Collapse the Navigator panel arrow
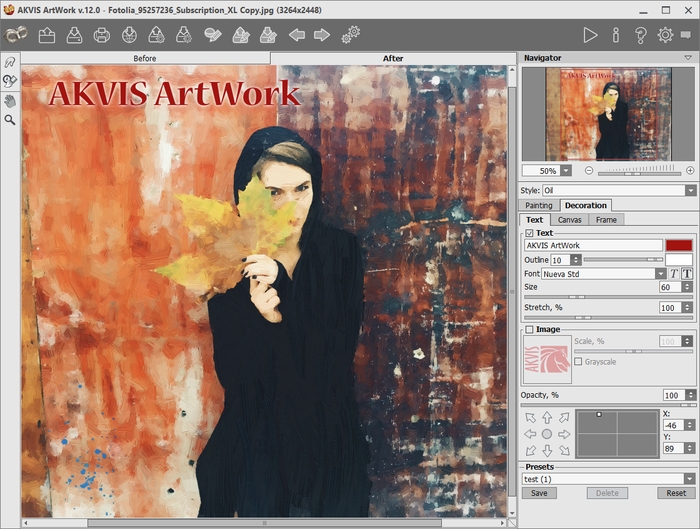Screen dimensions: 700x529 tap(688, 58)
